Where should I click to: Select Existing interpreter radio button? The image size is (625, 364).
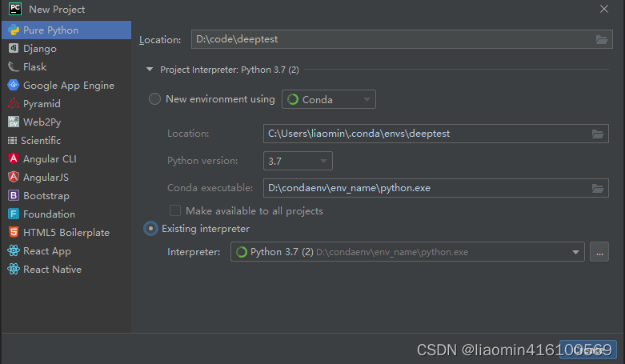pyautogui.click(x=150, y=229)
